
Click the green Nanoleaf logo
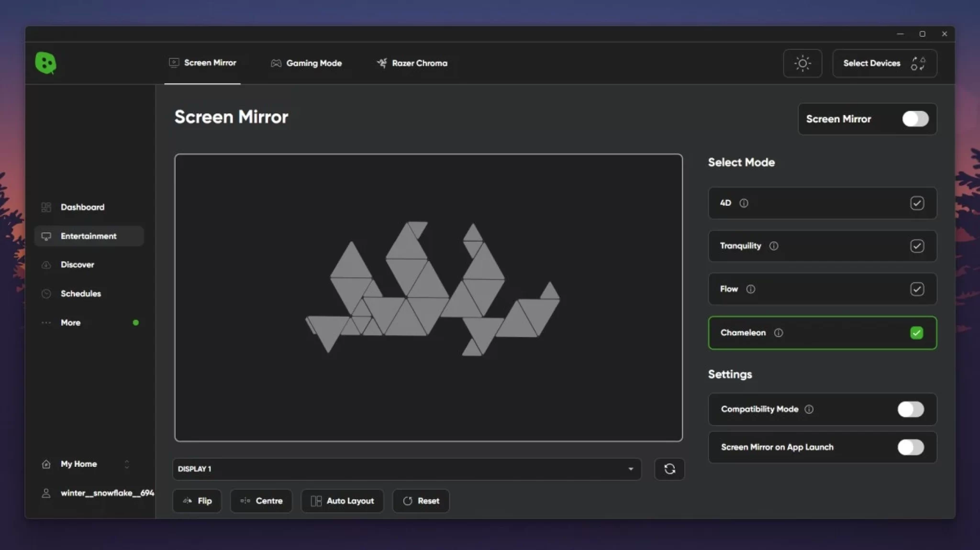(45, 63)
